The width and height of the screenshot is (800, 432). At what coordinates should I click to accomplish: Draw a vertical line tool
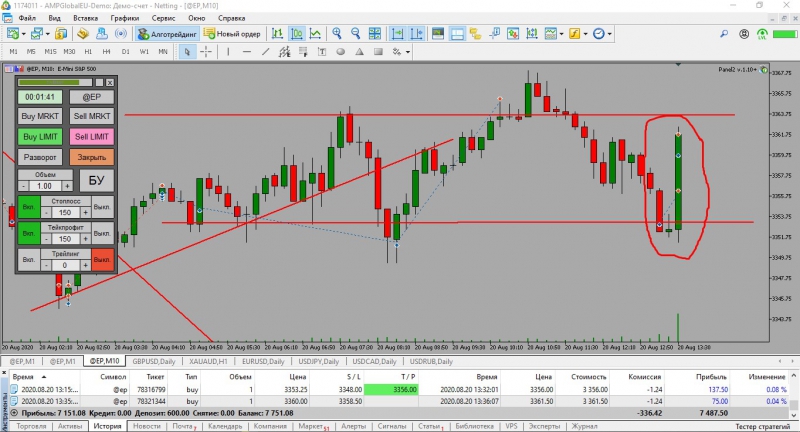[x=228, y=52]
